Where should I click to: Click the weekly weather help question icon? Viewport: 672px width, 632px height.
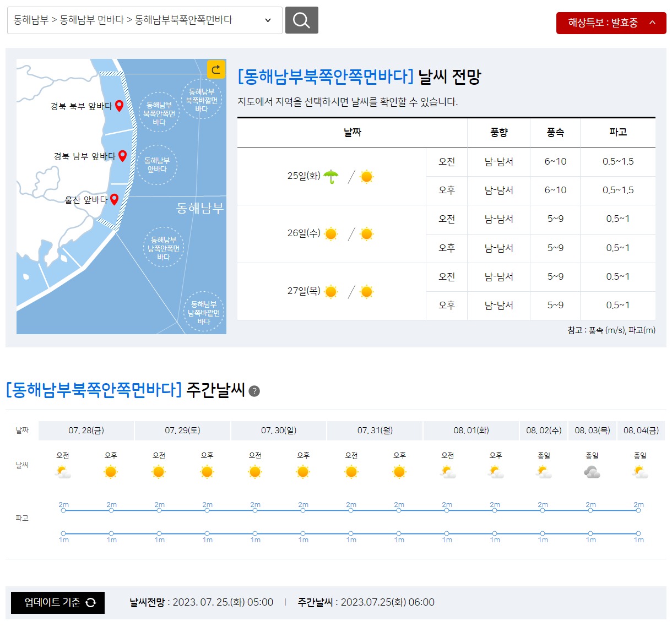pyautogui.click(x=254, y=391)
